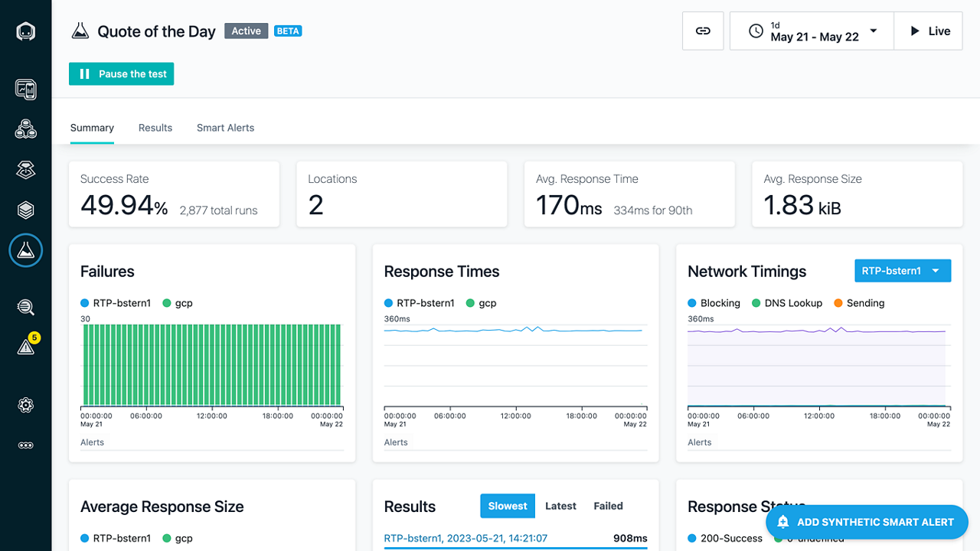Click the Locations count 2
The image size is (980, 551).
(315, 205)
